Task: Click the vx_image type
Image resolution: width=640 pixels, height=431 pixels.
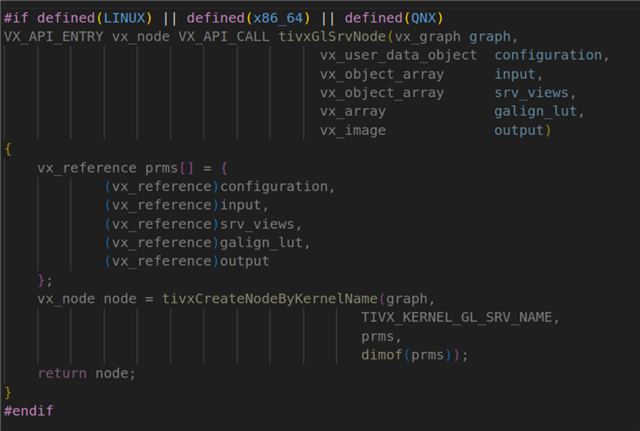Action: (x=353, y=130)
